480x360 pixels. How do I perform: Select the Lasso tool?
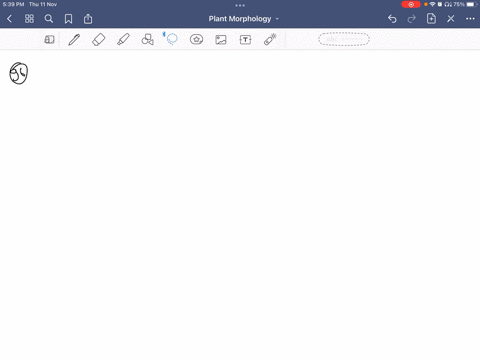171,39
